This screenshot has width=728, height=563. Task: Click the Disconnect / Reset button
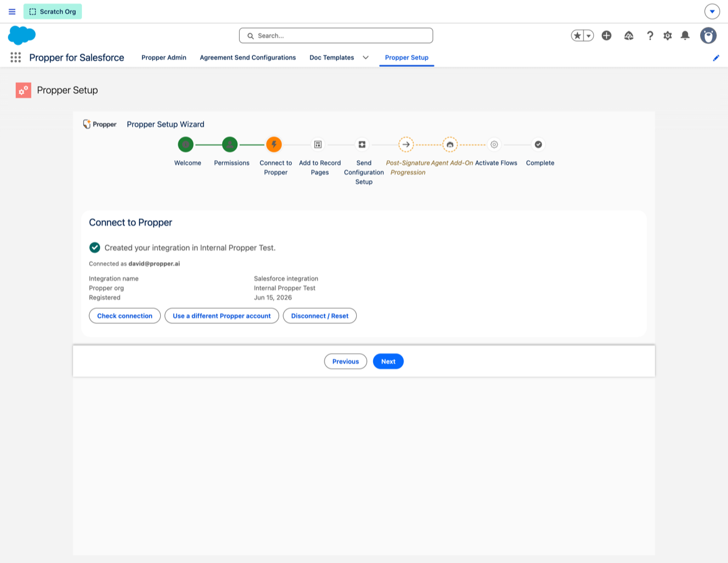click(320, 316)
